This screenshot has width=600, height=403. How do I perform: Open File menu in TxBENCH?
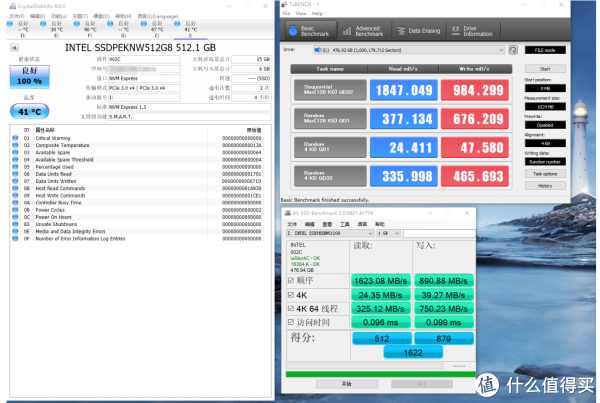[286, 13]
